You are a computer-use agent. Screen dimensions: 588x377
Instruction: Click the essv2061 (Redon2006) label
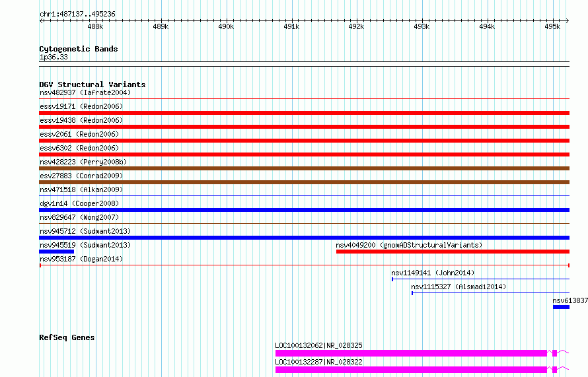click(79, 134)
